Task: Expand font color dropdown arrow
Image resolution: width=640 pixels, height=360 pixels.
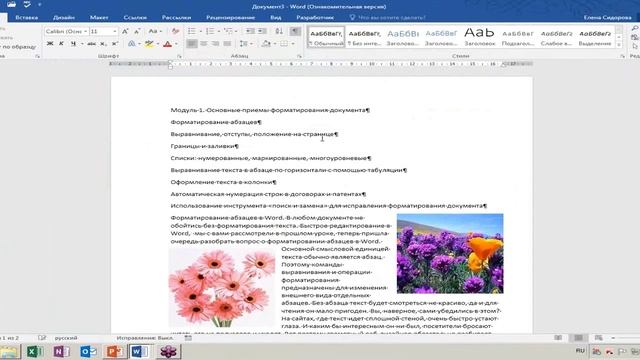Action: click(x=176, y=44)
